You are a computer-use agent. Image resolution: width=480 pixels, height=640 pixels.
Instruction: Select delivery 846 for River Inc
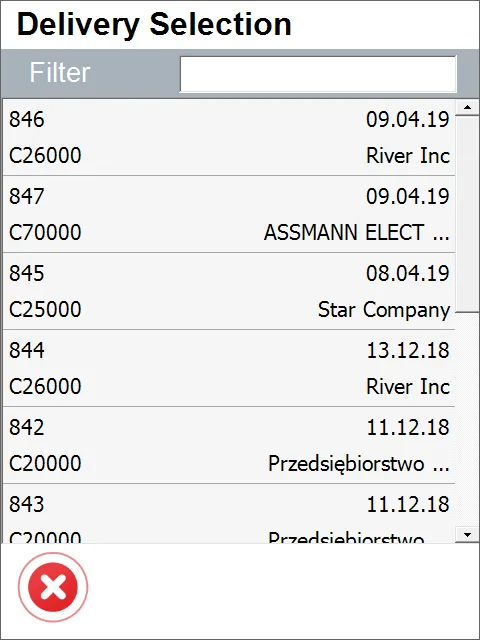click(229, 138)
